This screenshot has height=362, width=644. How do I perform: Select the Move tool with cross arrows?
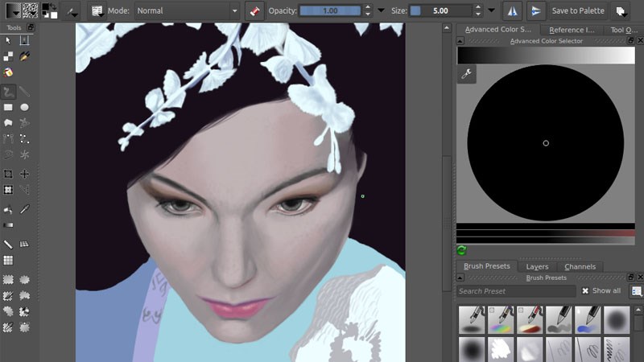(25, 174)
